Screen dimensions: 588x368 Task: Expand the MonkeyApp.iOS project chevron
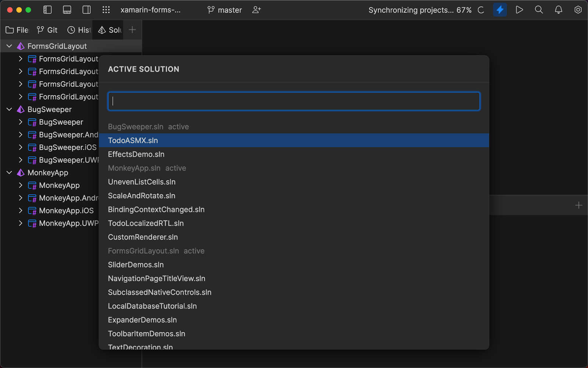tap(21, 210)
